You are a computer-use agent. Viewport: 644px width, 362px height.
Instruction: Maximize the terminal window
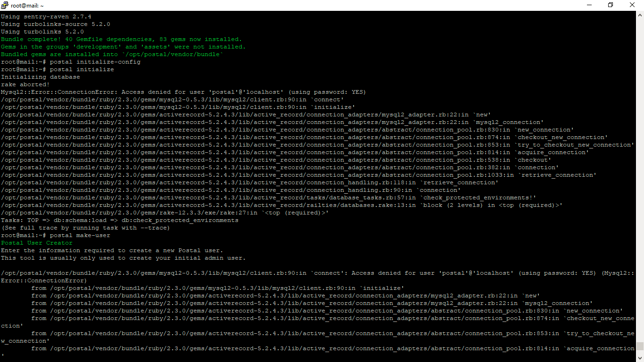tap(611, 5)
